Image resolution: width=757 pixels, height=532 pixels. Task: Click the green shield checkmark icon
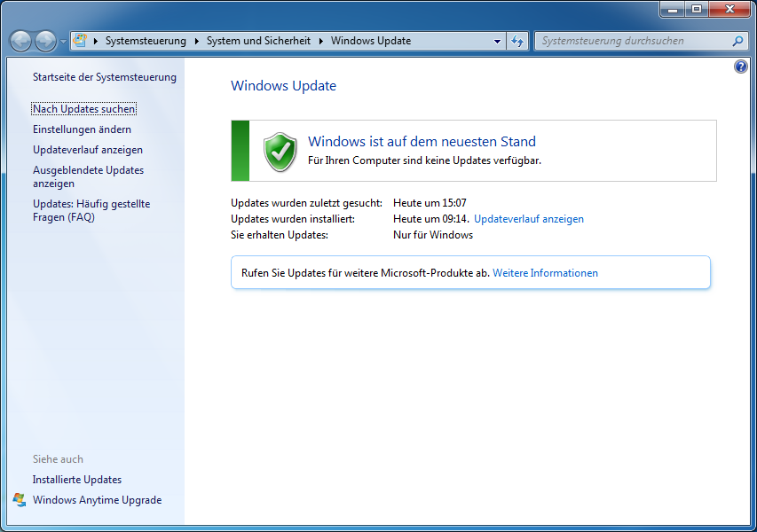pyautogui.click(x=280, y=152)
